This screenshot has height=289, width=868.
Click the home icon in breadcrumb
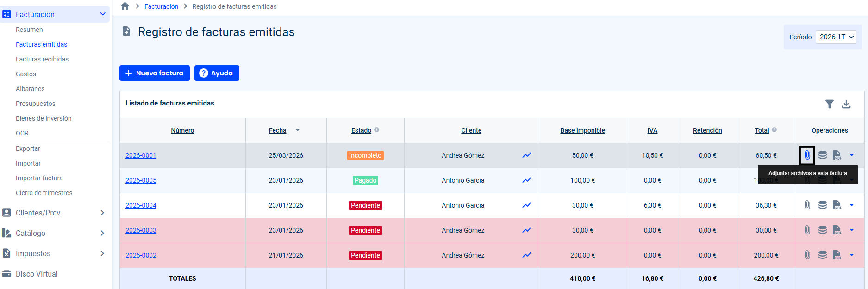[125, 6]
